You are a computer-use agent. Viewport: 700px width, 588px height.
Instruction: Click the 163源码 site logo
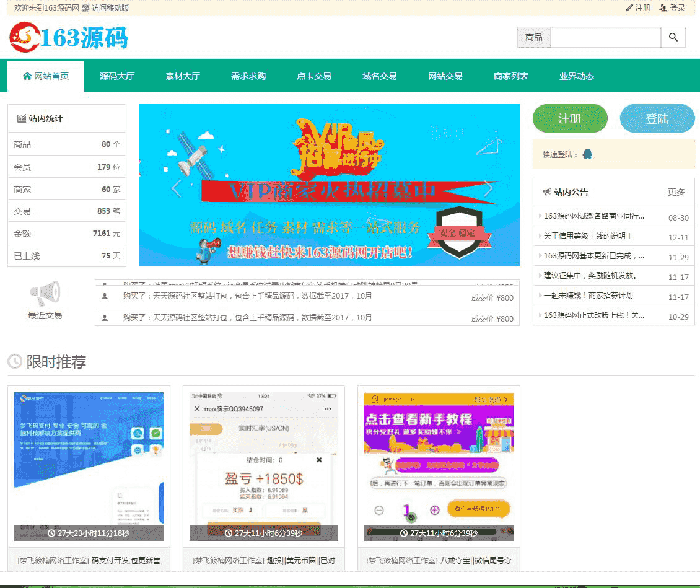point(68,37)
